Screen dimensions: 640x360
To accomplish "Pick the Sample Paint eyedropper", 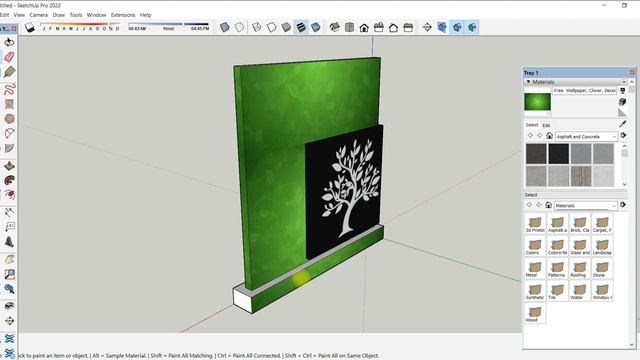I will pos(622,124).
